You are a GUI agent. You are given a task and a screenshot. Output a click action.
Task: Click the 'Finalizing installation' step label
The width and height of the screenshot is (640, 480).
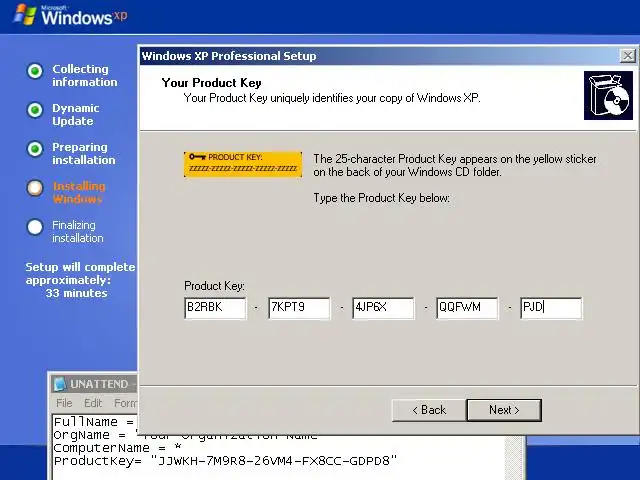pyautogui.click(x=78, y=231)
